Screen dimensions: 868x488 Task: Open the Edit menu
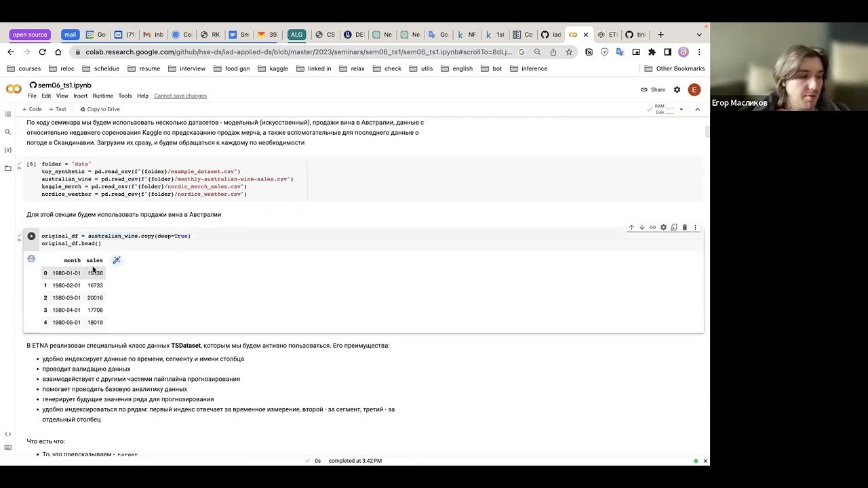point(46,96)
